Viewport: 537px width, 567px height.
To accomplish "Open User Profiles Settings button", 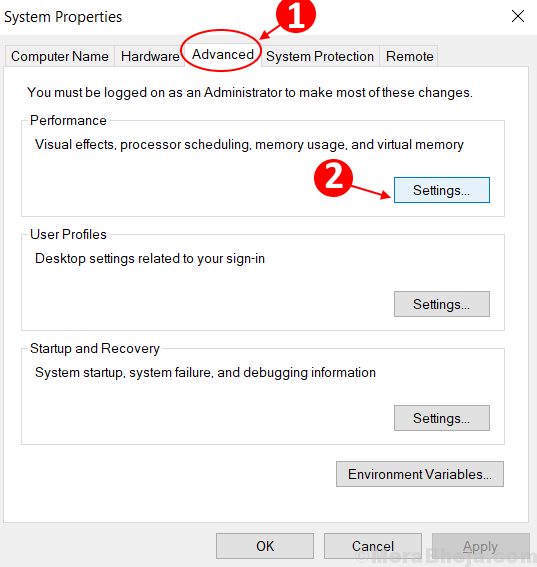I will pos(442,304).
